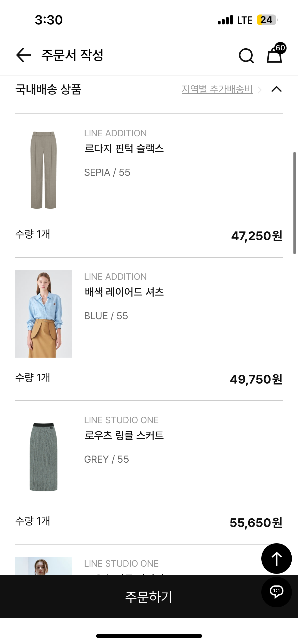The image size is (298, 644).
Task: Select the 배색 레이어드 셔츠 product title
Action: coord(124,292)
